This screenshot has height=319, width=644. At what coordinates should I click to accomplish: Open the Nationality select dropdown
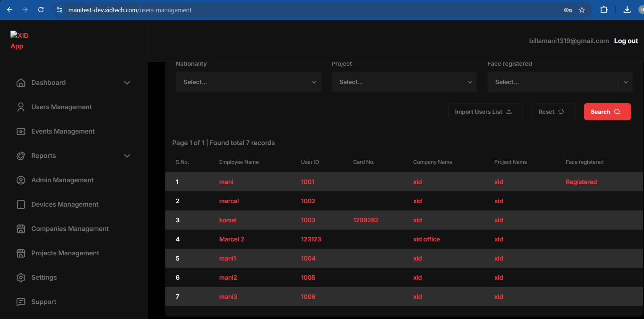(248, 82)
